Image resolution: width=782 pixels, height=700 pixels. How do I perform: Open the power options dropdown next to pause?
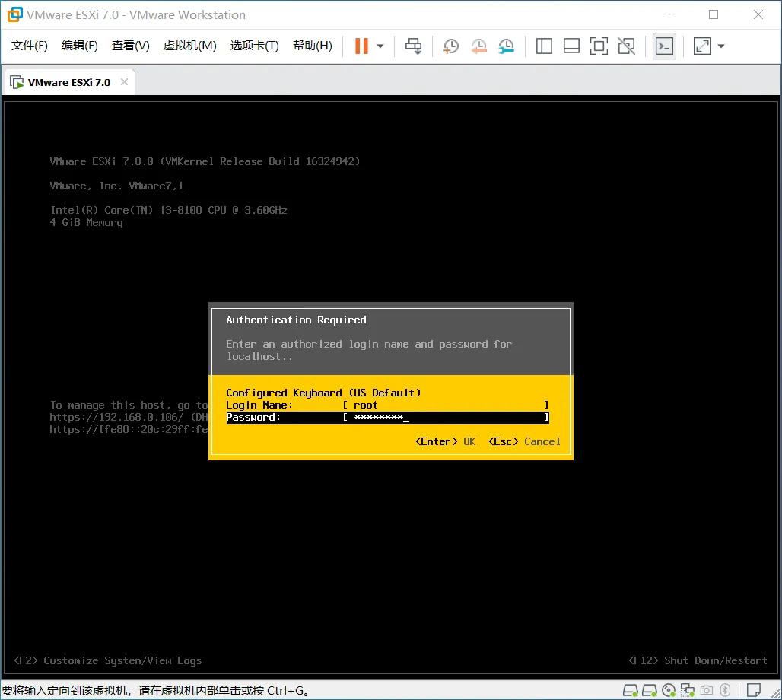pyautogui.click(x=380, y=46)
